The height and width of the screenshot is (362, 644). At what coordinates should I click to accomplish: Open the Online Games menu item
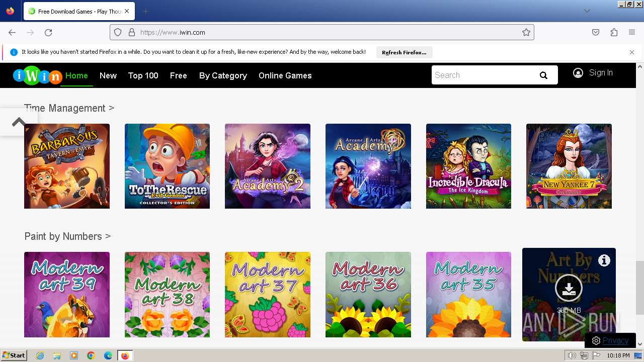[x=285, y=75]
